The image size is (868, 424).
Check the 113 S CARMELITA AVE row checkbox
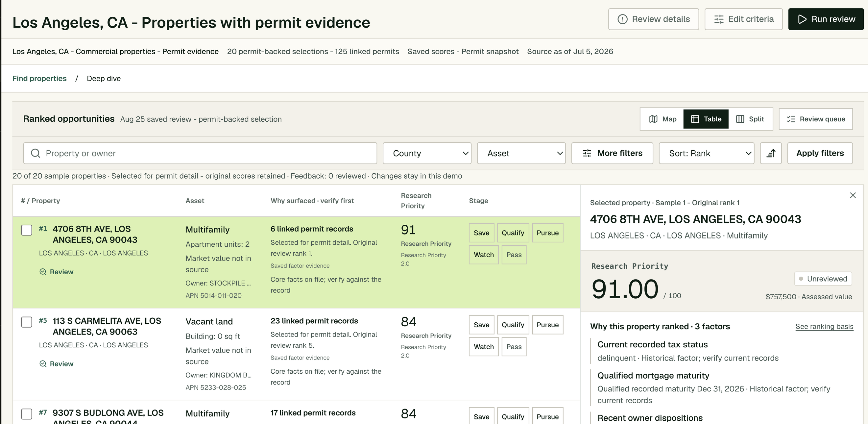[x=27, y=322]
